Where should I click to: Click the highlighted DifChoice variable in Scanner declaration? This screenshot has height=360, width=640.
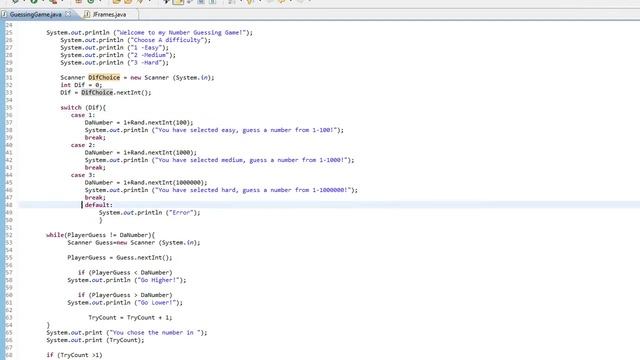(104, 77)
